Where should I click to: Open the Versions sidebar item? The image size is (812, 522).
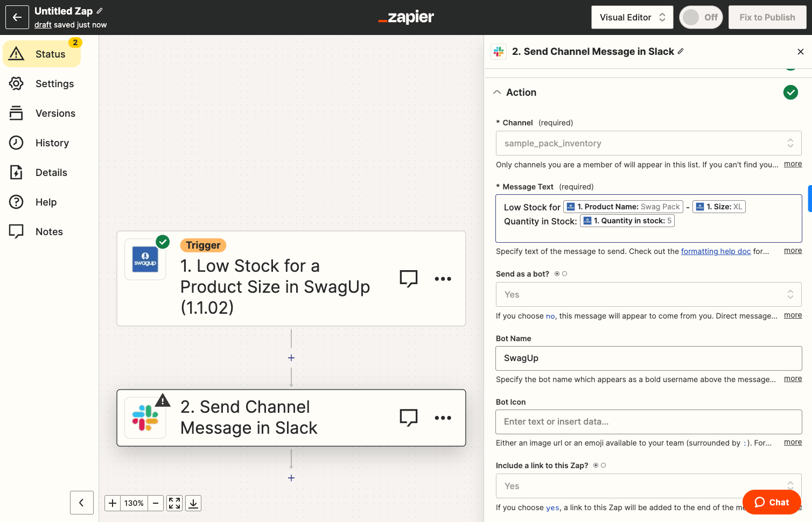(x=42, y=113)
